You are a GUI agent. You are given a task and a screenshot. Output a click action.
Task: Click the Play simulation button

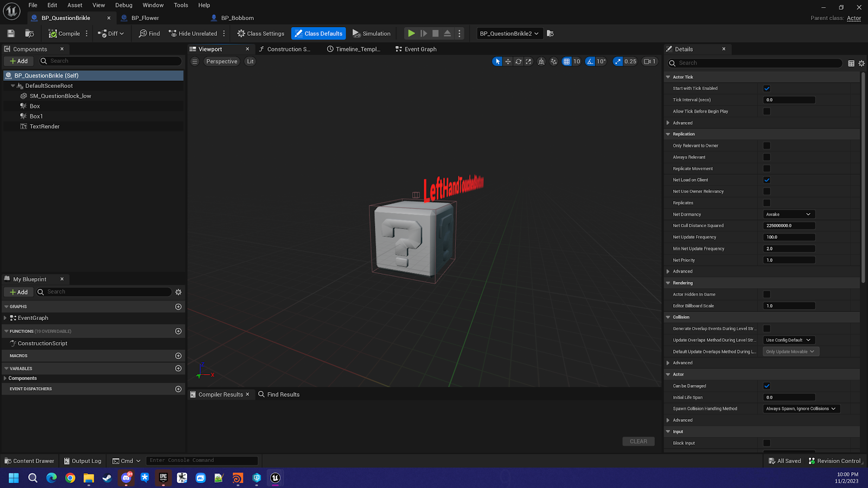point(411,34)
